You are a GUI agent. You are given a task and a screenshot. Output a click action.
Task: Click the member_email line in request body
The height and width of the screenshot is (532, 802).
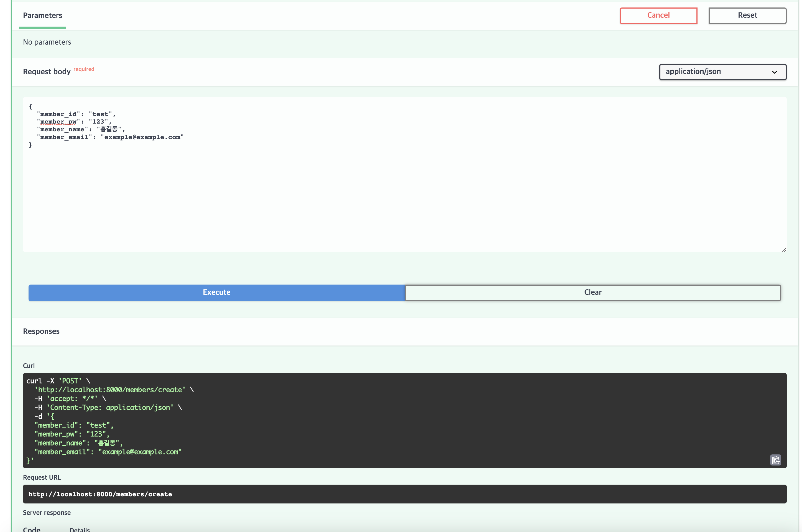pos(110,137)
